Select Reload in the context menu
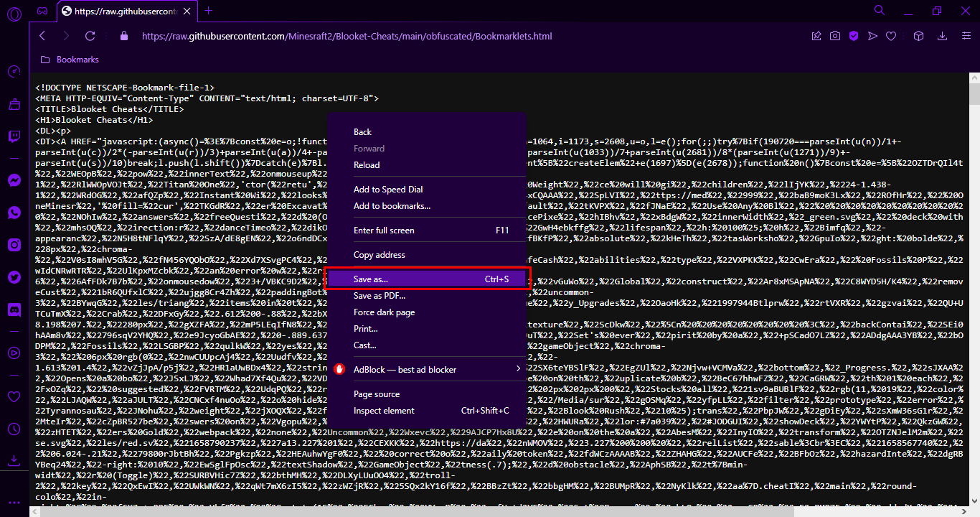The image size is (980, 517). [427, 165]
